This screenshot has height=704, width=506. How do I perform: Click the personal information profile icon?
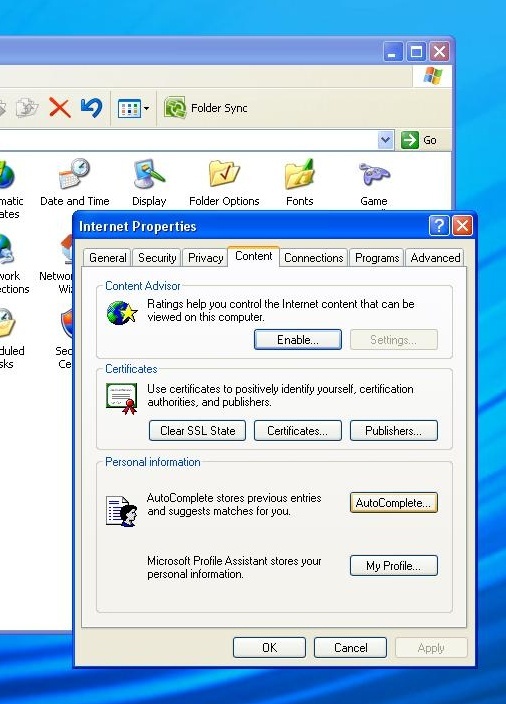(x=122, y=511)
